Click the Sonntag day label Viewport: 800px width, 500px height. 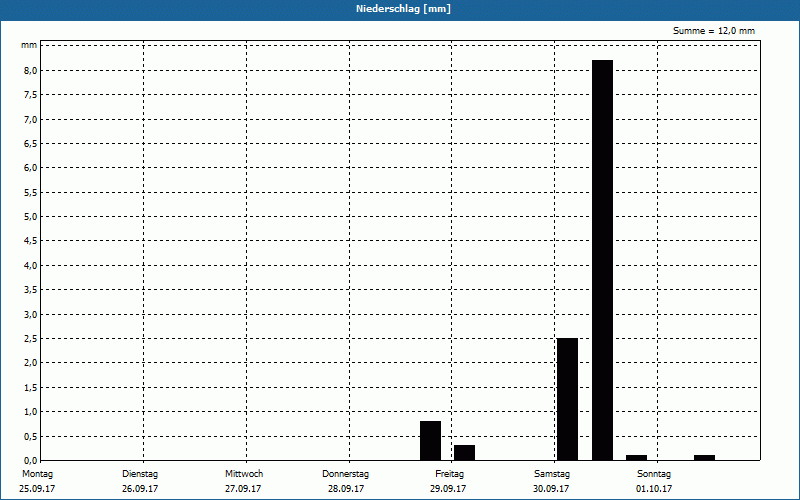654,474
